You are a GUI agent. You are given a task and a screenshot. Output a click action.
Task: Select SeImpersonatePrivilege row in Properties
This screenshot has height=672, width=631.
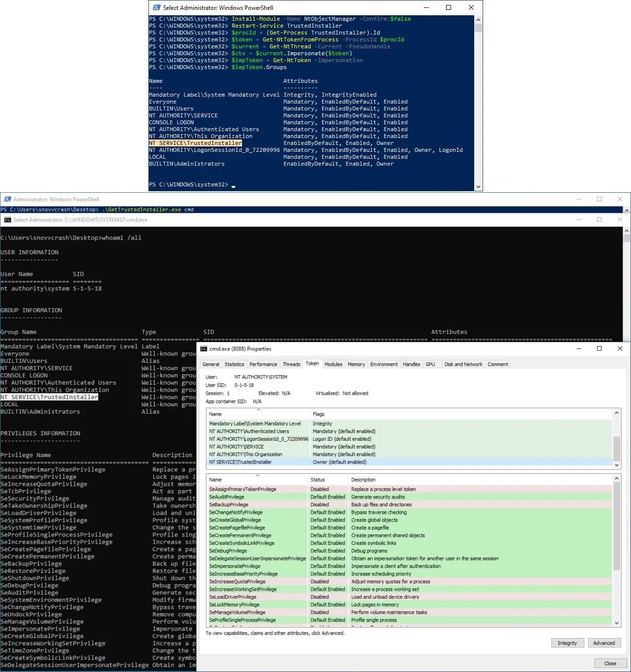point(409,566)
